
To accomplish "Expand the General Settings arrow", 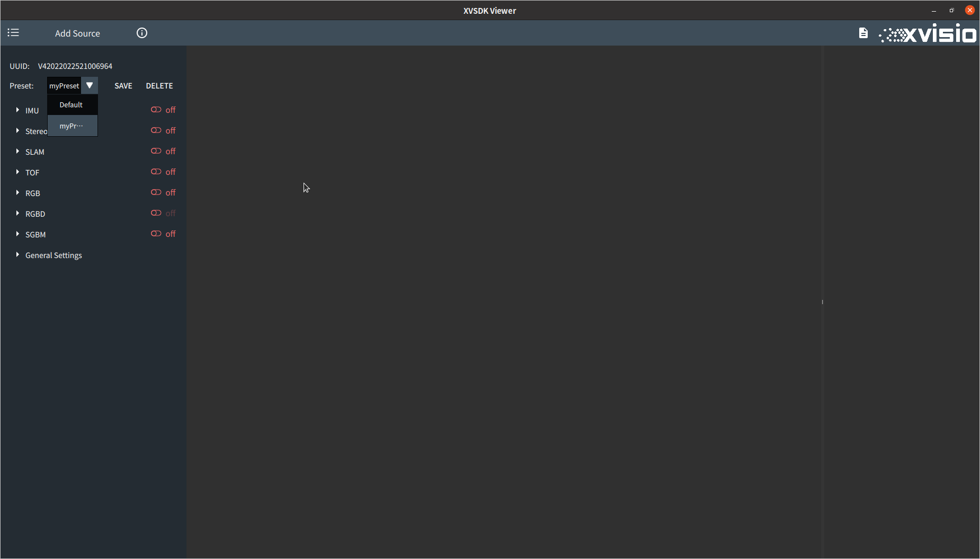I will coord(17,254).
